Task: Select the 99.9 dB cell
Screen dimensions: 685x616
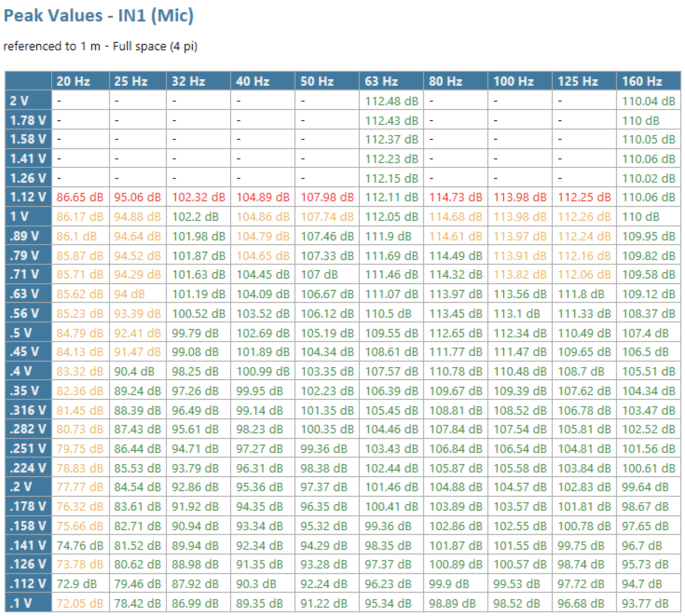Action: click(456, 584)
